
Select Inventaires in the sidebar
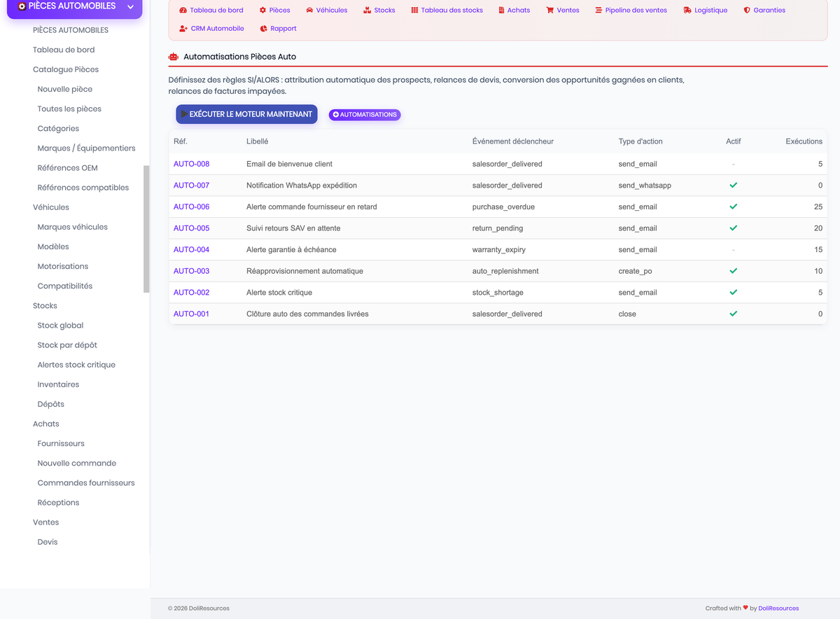(58, 384)
